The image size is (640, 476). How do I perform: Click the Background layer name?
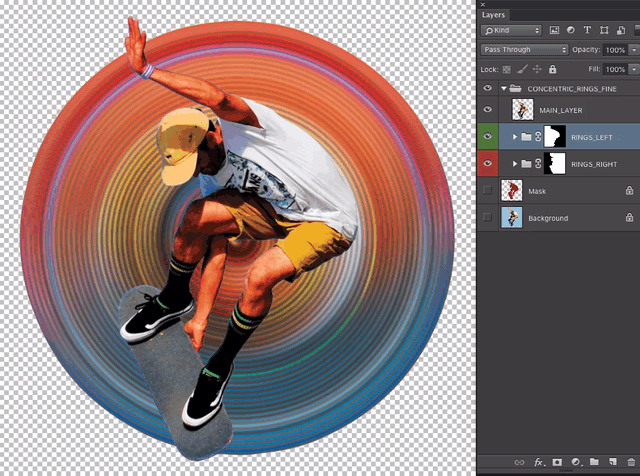[x=548, y=218]
